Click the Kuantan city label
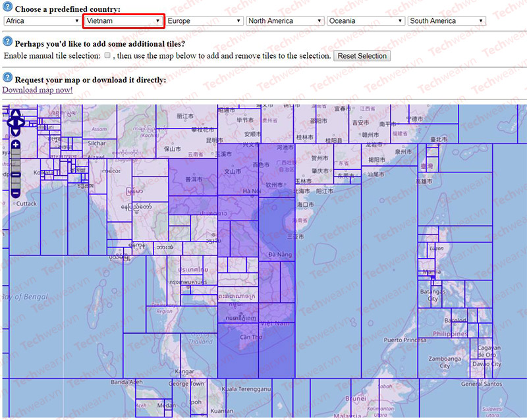The height and width of the screenshot is (420, 527). [222, 411]
